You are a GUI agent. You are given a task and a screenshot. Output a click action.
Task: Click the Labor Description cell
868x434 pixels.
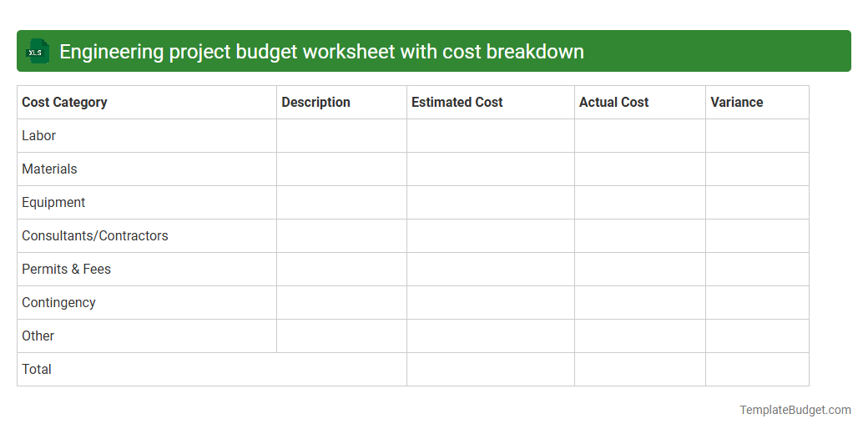[x=341, y=135]
